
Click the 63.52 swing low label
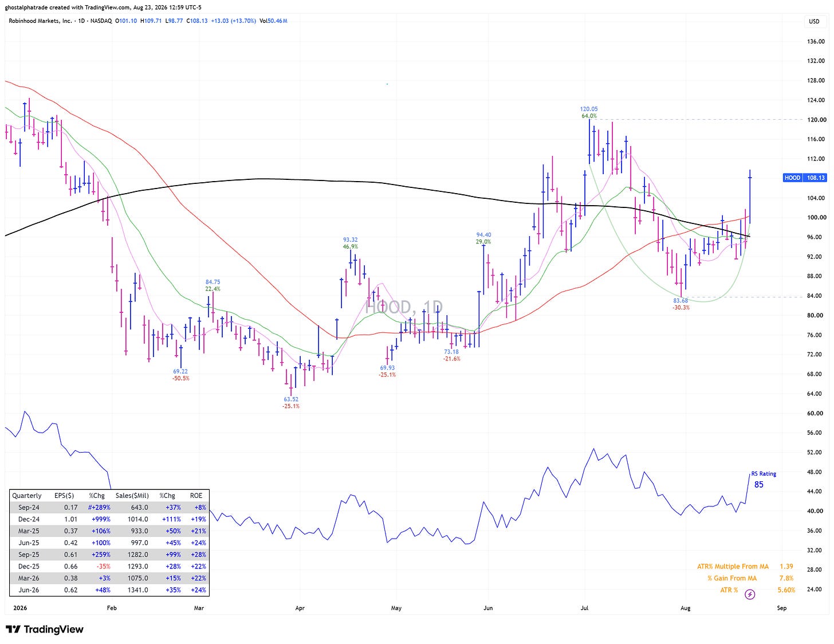[x=291, y=399]
